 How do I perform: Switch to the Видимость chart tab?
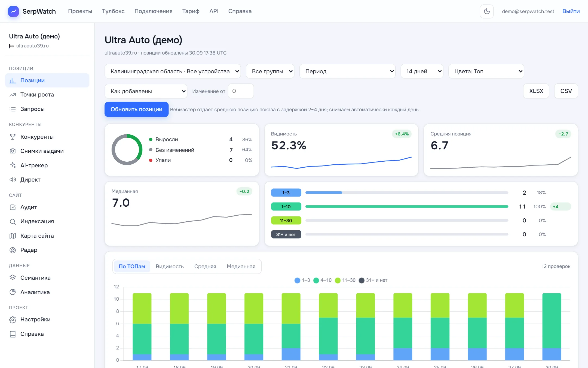tap(170, 266)
